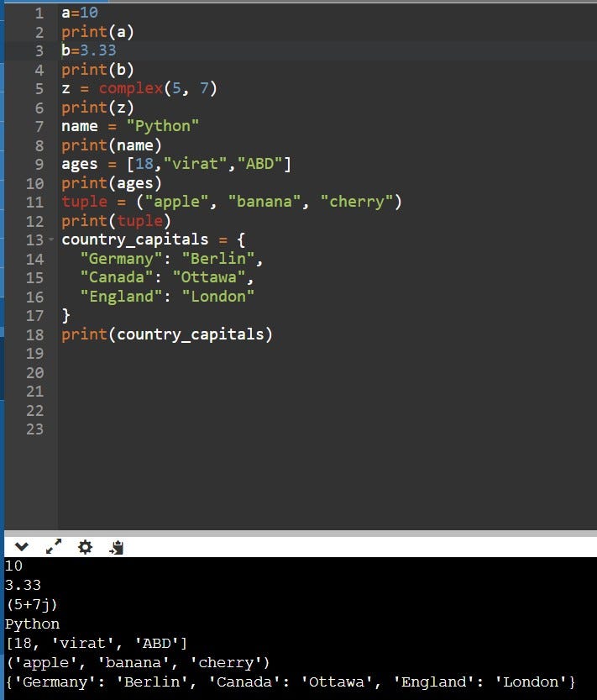Click the console output 'Python'

(32, 624)
